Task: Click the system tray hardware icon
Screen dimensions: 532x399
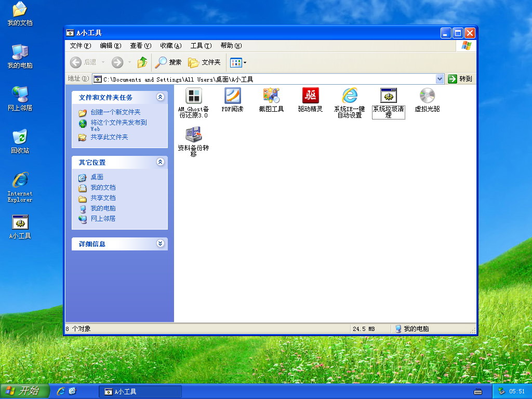Action: [x=502, y=391]
